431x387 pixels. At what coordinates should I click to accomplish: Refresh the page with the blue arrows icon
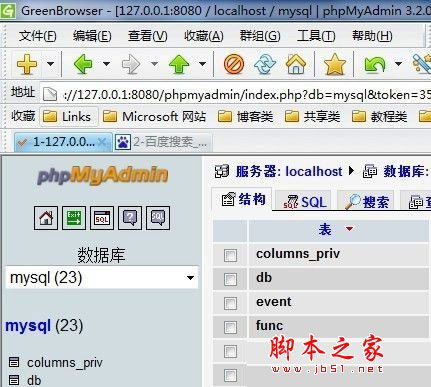tap(265, 64)
